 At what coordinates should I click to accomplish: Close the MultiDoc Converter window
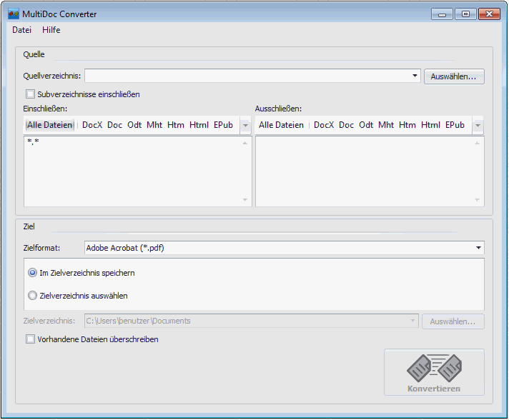[x=489, y=14]
